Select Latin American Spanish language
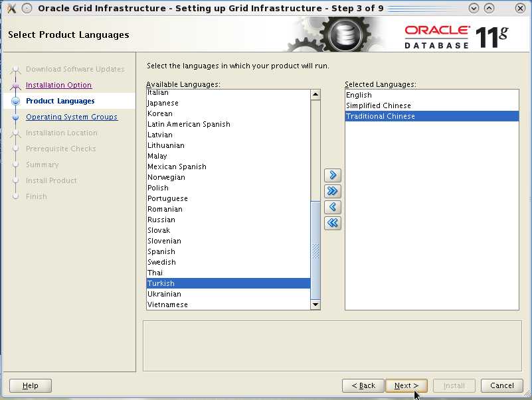This screenshot has width=532, height=400. (x=228, y=124)
